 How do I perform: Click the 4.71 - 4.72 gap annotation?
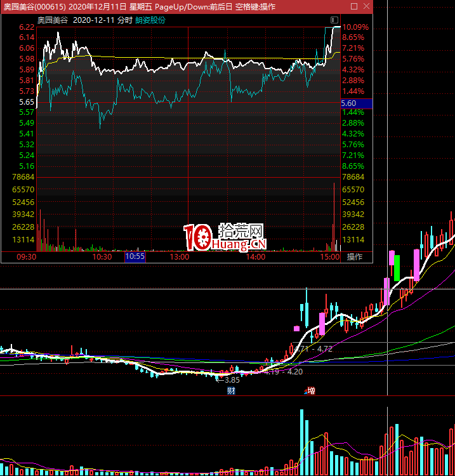tap(314, 349)
